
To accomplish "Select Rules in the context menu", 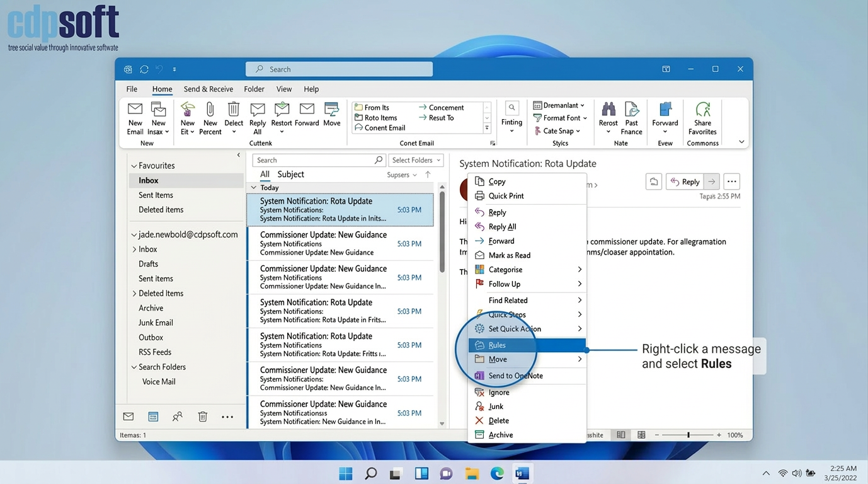I will coord(497,345).
